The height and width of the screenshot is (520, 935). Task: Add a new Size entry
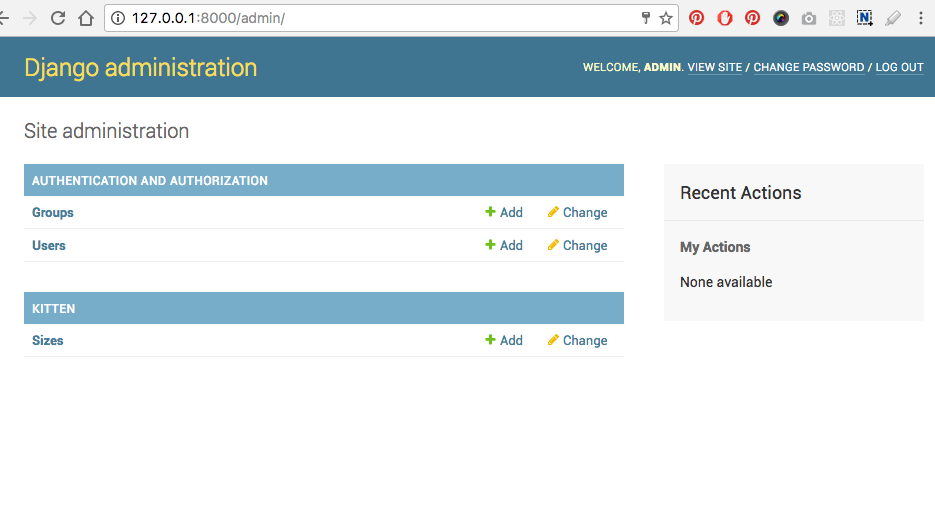504,341
